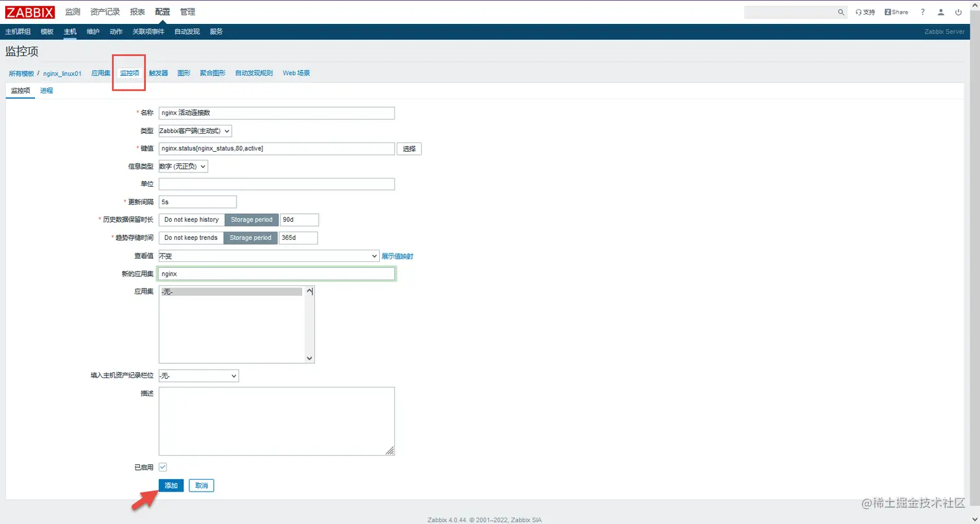Go to 主机 submenu

click(x=70, y=32)
